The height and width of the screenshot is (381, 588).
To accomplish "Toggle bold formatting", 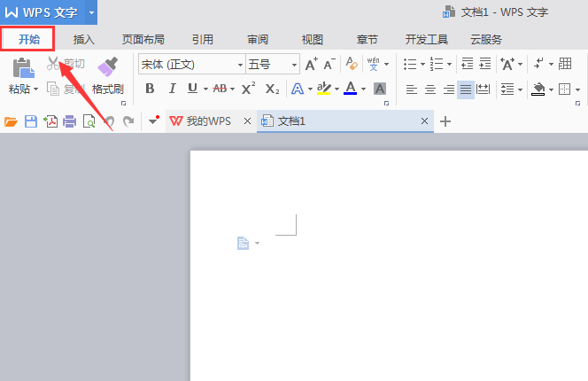I will click(150, 89).
